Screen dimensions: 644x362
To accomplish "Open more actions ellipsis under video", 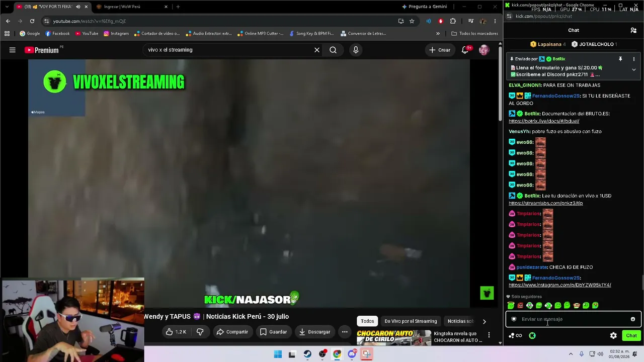I will pyautogui.click(x=345, y=332).
